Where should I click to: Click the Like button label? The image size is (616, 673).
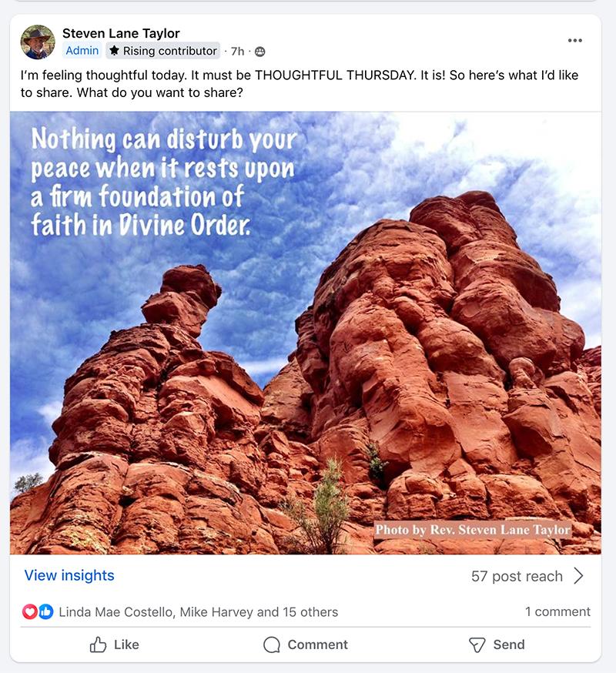point(126,645)
